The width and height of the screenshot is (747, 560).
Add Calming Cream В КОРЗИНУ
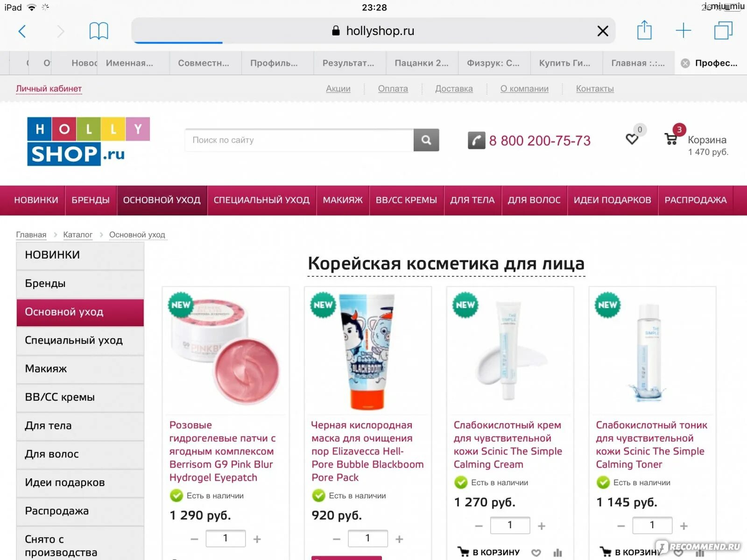488,552
